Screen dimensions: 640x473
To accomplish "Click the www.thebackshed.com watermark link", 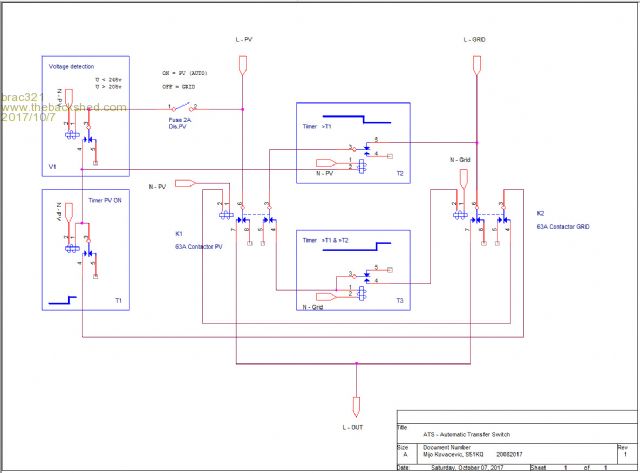I will pyautogui.click(x=64, y=108).
